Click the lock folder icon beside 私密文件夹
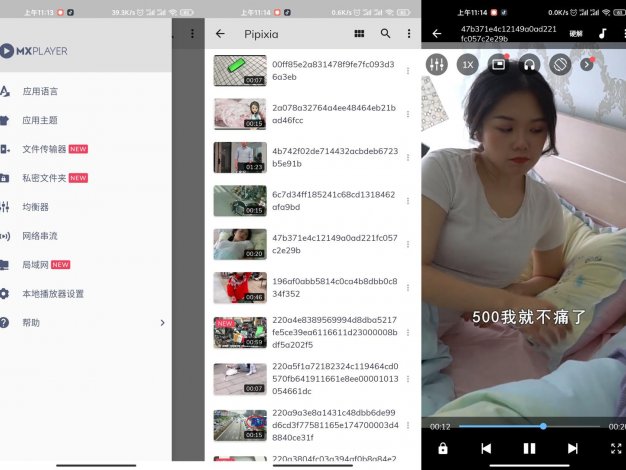The width and height of the screenshot is (626, 470). click(4, 178)
